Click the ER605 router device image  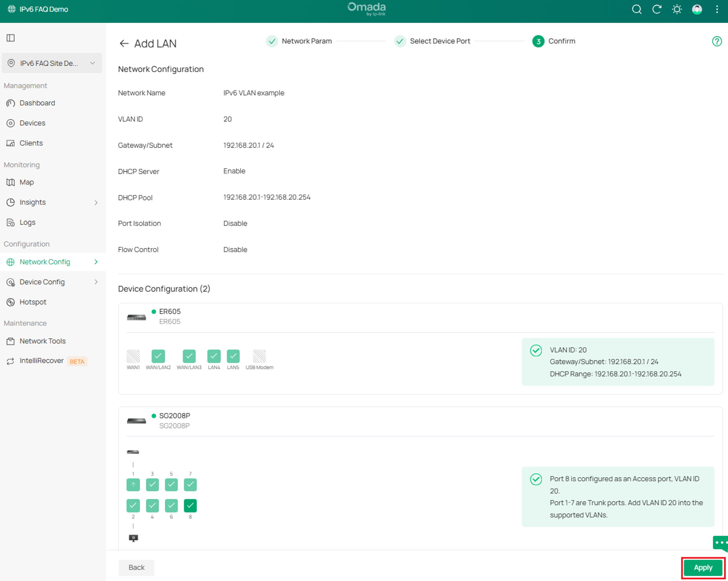(x=136, y=317)
